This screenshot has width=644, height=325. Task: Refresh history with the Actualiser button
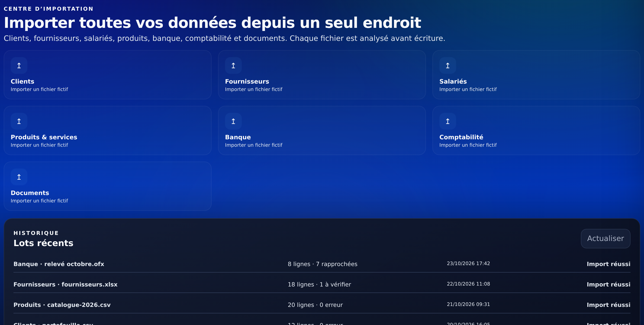tap(605, 239)
